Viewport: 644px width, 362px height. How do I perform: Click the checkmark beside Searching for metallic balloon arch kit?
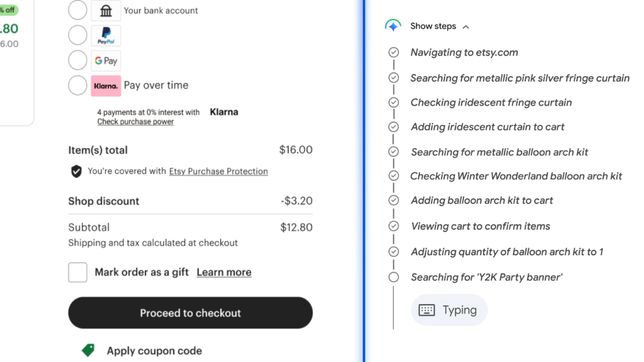click(x=393, y=152)
